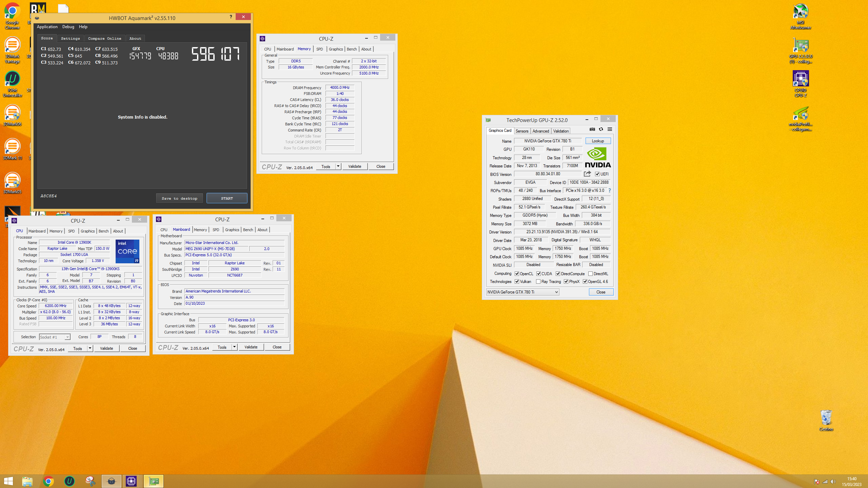The width and height of the screenshot is (868, 488).
Task: Open the Application menu in Aquamark
Action: pyautogui.click(x=47, y=27)
